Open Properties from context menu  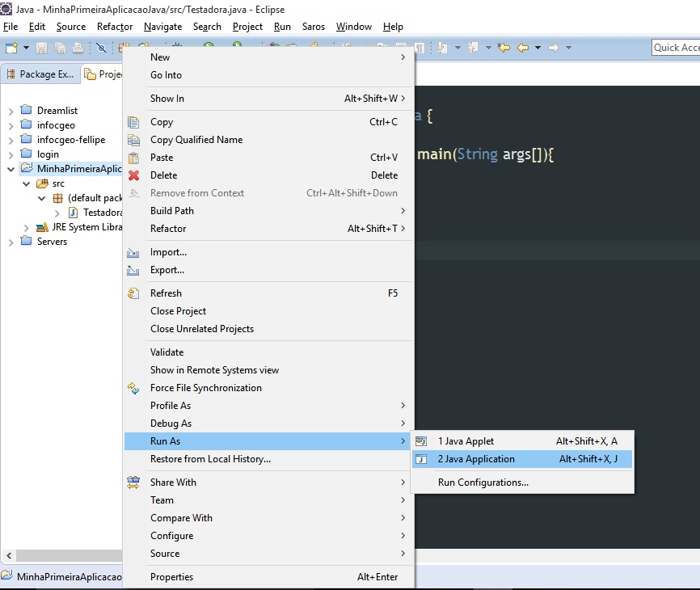coord(268,576)
